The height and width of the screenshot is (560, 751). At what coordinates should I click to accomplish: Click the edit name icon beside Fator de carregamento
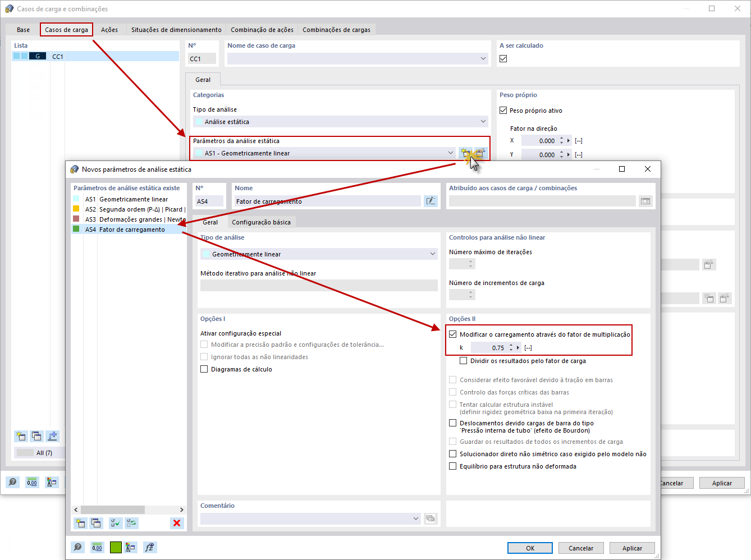click(431, 201)
